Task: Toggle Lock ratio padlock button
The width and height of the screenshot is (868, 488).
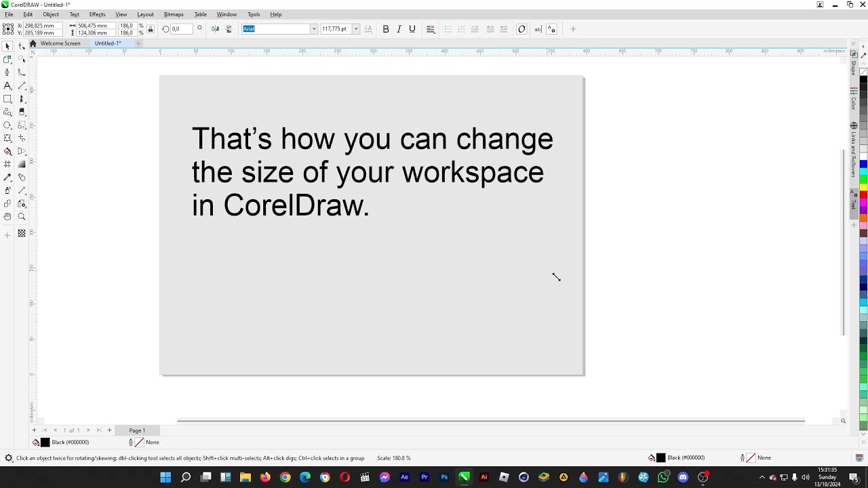Action: click(150, 29)
